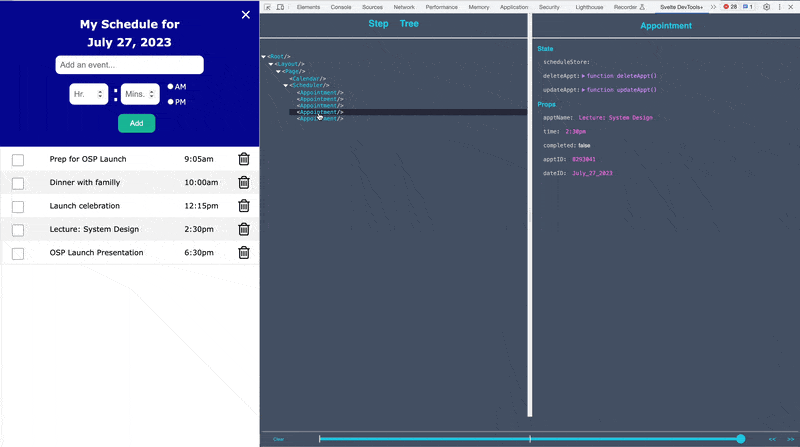The width and height of the screenshot is (800, 447).
Task: Click the dateID value July_27_2023
Action: click(x=592, y=173)
